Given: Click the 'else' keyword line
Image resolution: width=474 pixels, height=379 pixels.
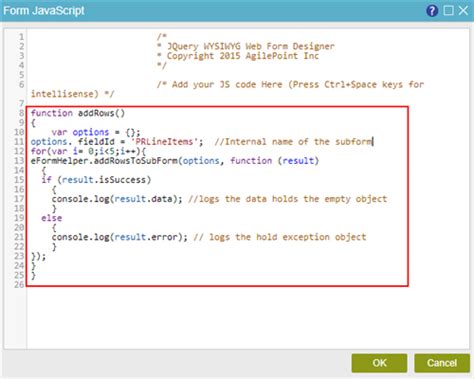Looking at the screenshot, I should [x=52, y=218].
